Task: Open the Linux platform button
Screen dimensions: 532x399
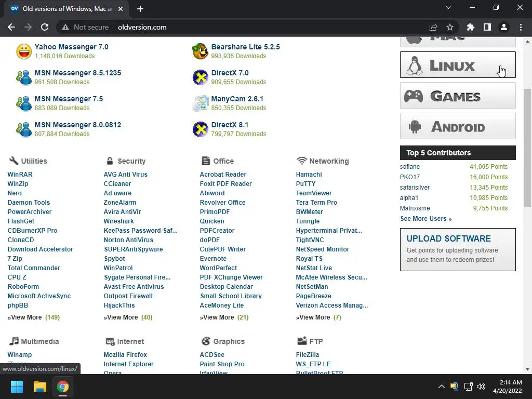Action: pos(458,65)
